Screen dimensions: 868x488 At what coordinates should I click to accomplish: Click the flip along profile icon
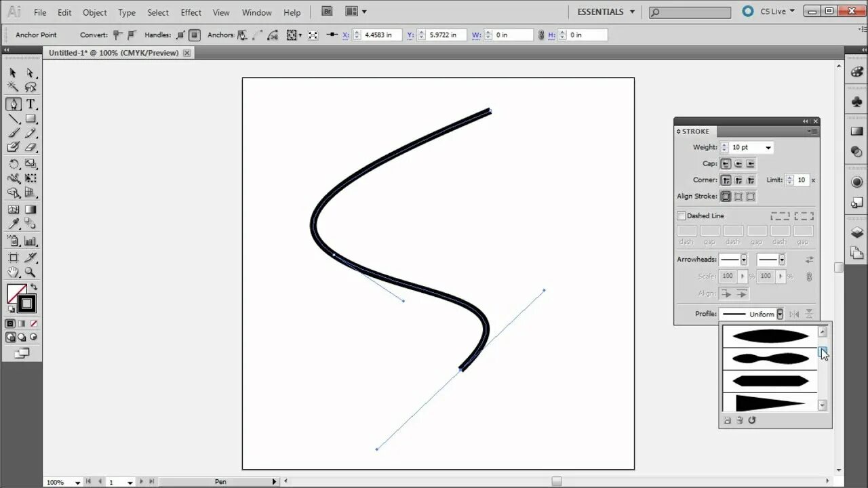click(795, 314)
